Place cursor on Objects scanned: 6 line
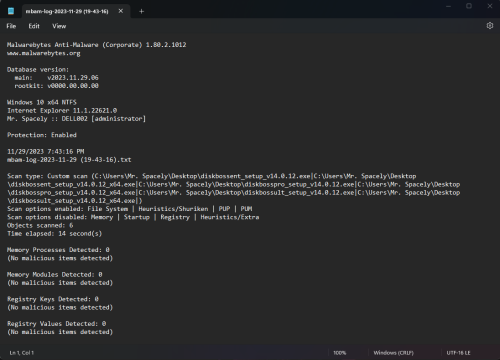500x360 pixels. tap(40, 225)
